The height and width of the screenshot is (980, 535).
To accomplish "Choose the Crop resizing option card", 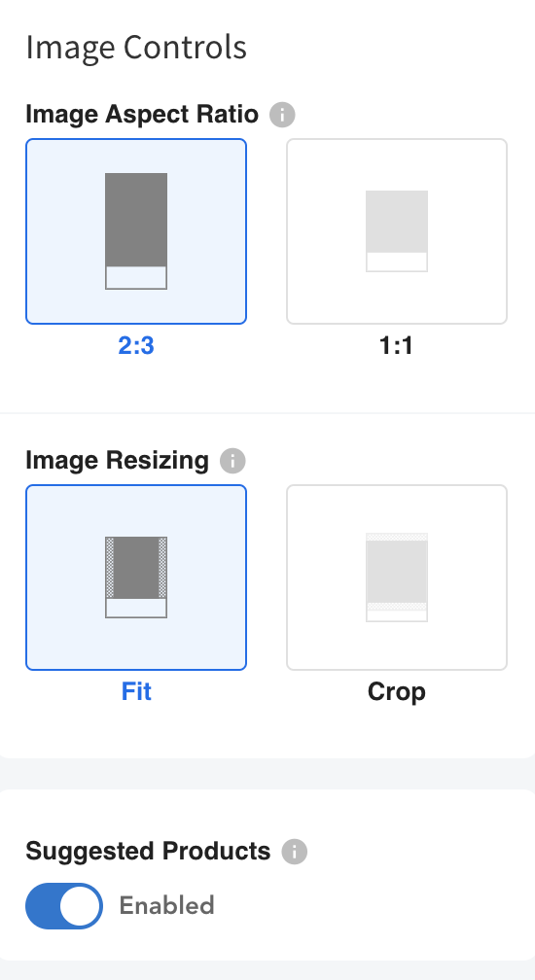I will (x=397, y=577).
